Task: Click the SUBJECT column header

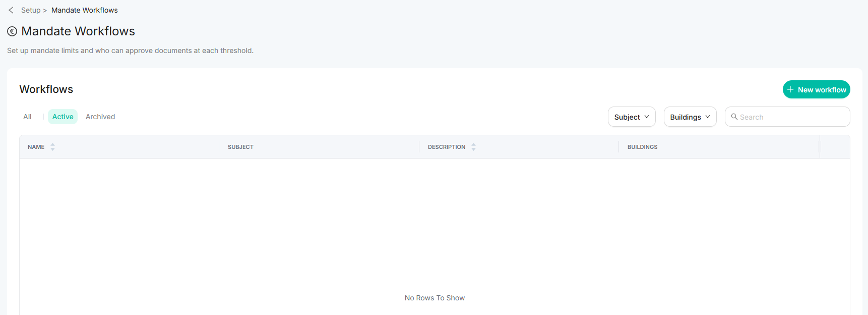Action: (x=240, y=147)
